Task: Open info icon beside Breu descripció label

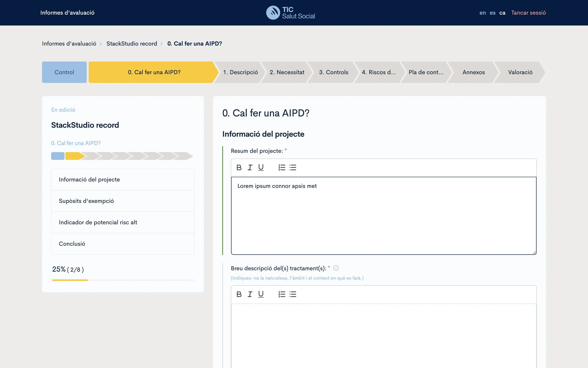Action: click(336, 268)
